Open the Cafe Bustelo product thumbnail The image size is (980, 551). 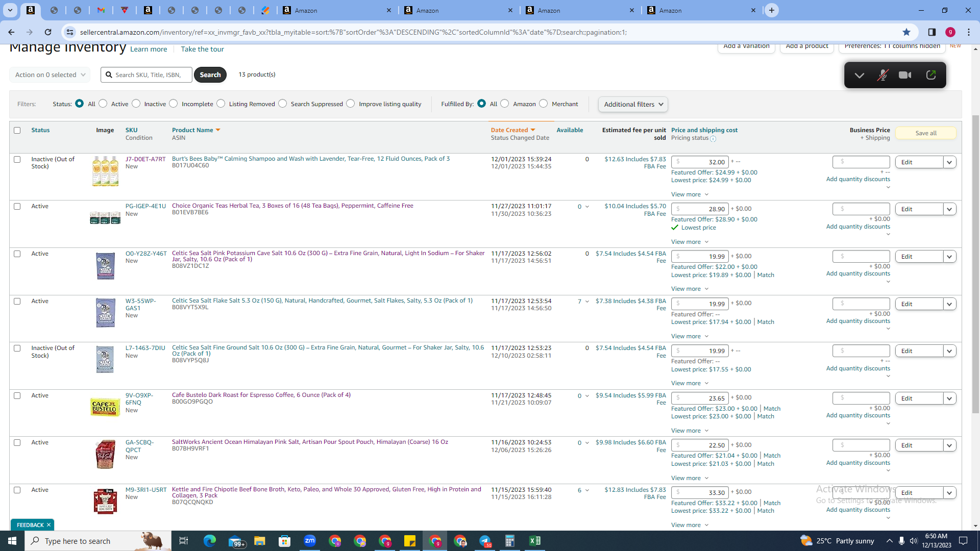click(x=105, y=407)
